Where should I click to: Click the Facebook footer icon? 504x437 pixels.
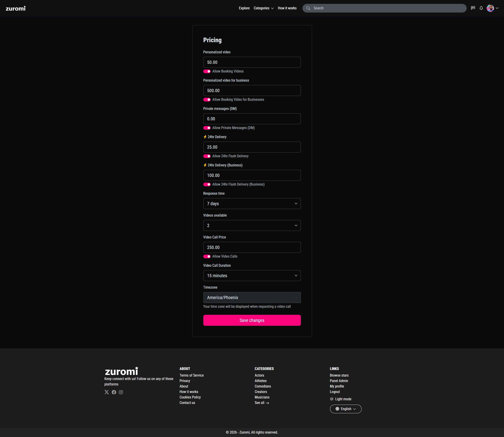[114, 392]
